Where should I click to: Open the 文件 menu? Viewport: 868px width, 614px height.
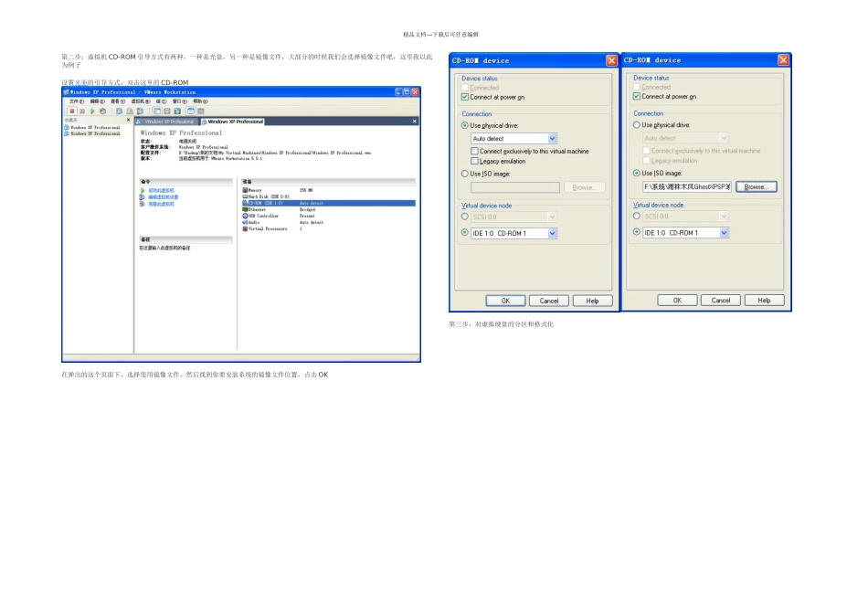pyautogui.click(x=77, y=101)
